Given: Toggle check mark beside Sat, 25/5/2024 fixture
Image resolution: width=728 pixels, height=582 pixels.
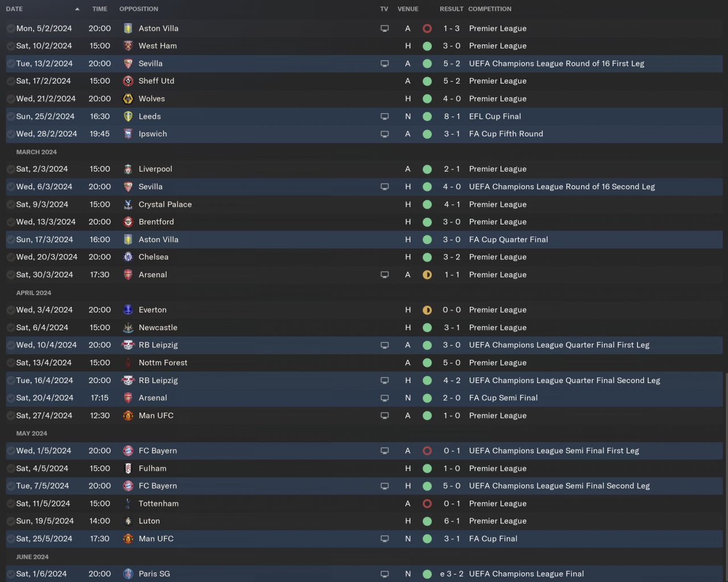Looking at the screenshot, I should [10, 539].
